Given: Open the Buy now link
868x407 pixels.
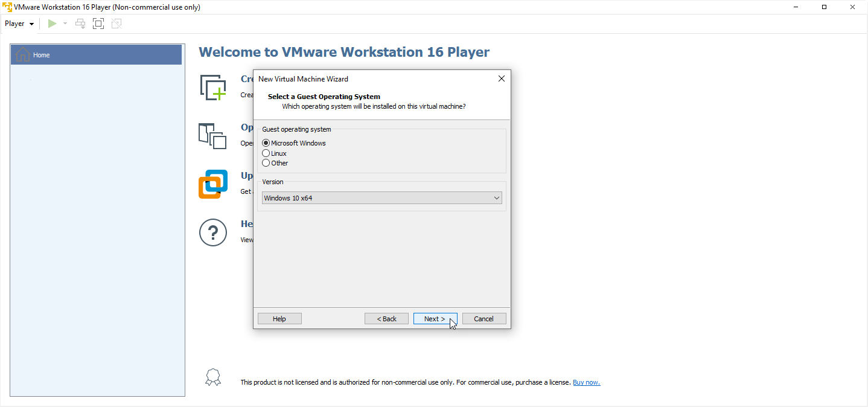Looking at the screenshot, I should (x=586, y=382).
